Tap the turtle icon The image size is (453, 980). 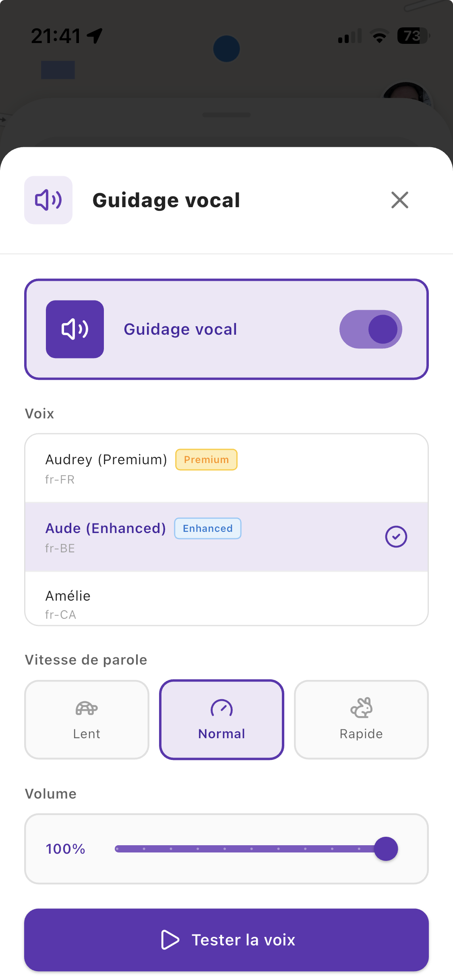point(87,708)
